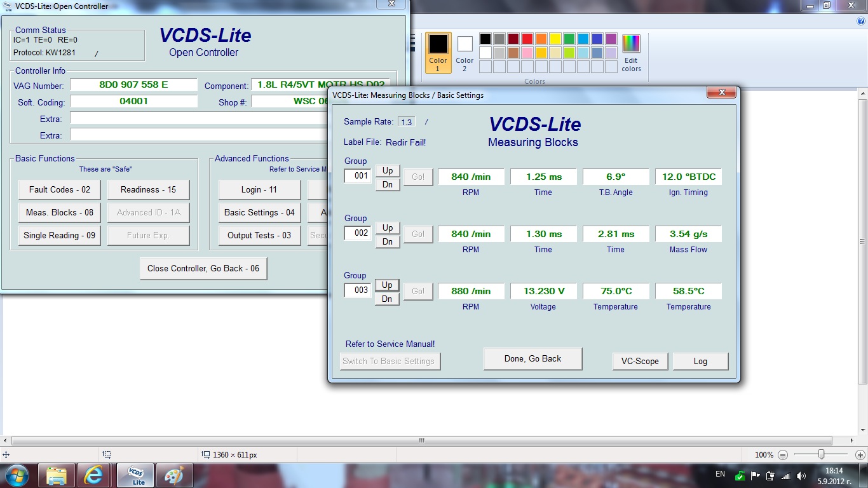
Task: Click the green shield tray icon
Action: coord(740,475)
